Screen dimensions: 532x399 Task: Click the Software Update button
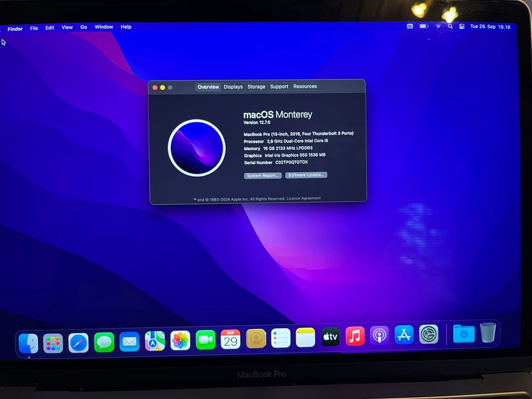coord(306,175)
